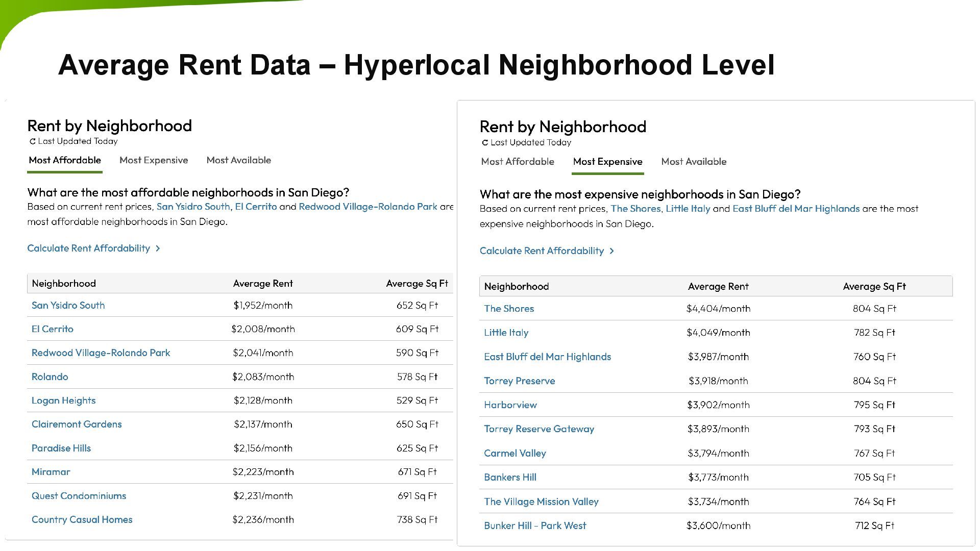Click right table Average Rent column header
The image size is (980, 551).
[x=718, y=287]
